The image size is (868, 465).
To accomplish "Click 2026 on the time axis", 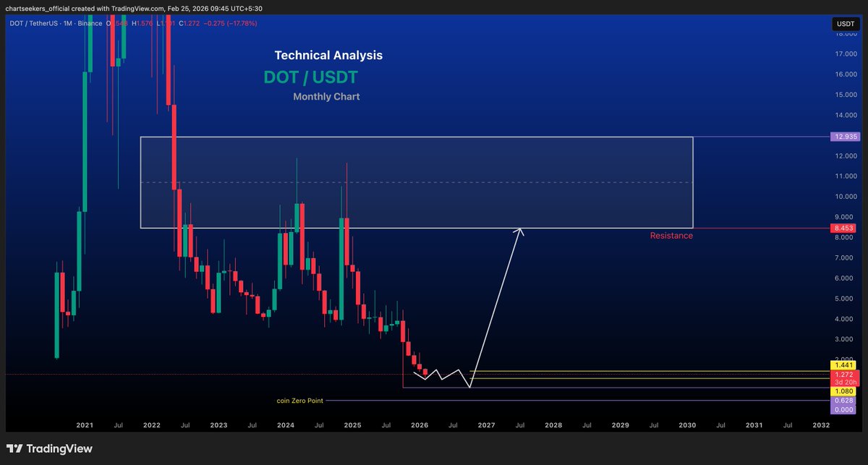I will [419, 426].
